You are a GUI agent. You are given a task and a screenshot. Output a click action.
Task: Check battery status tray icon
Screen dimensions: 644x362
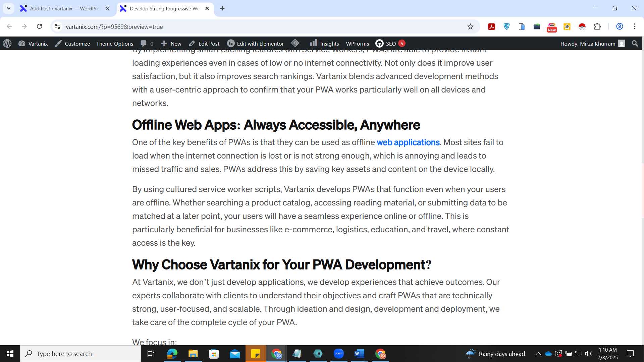coord(569,354)
